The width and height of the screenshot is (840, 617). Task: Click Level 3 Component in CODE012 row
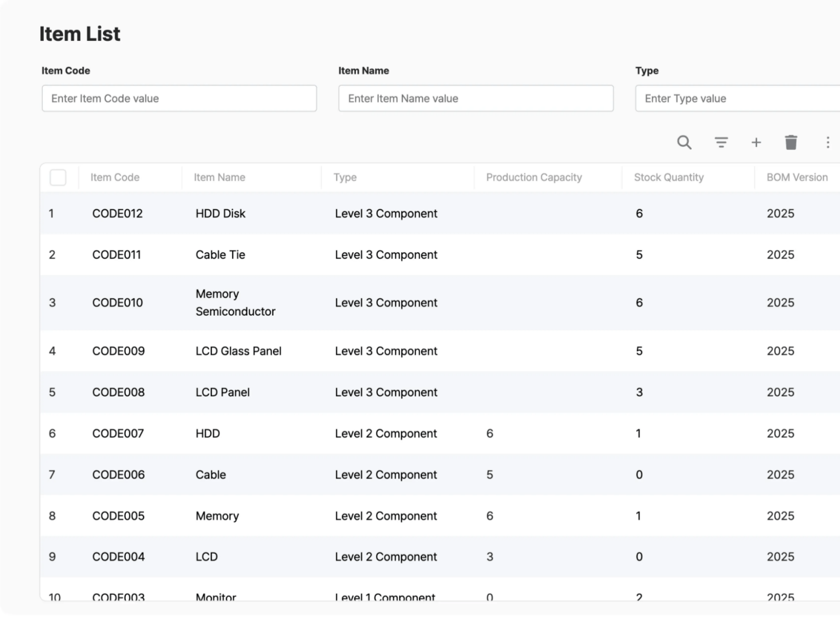point(386,214)
